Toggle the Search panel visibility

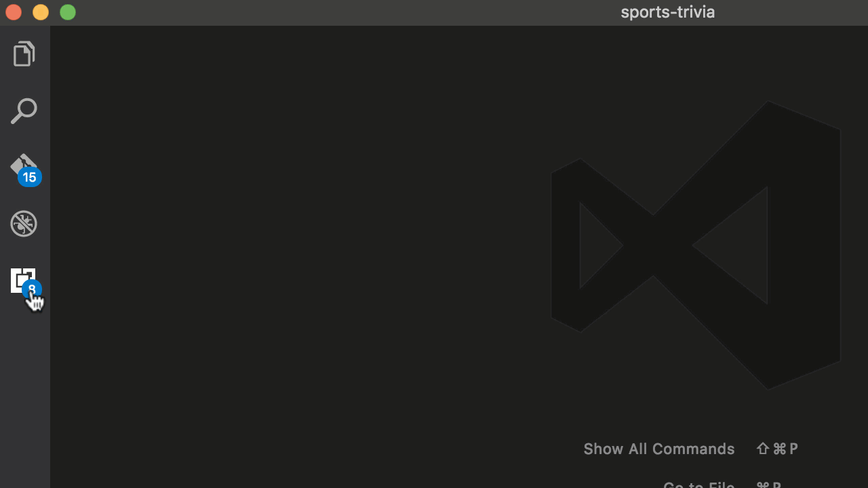[x=24, y=110]
